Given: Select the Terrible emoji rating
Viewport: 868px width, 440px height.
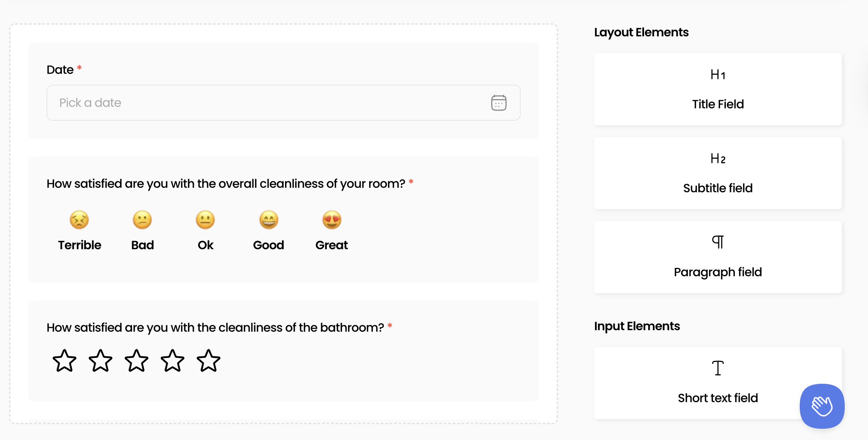Looking at the screenshot, I should pyautogui.click(x=79, y=220).
